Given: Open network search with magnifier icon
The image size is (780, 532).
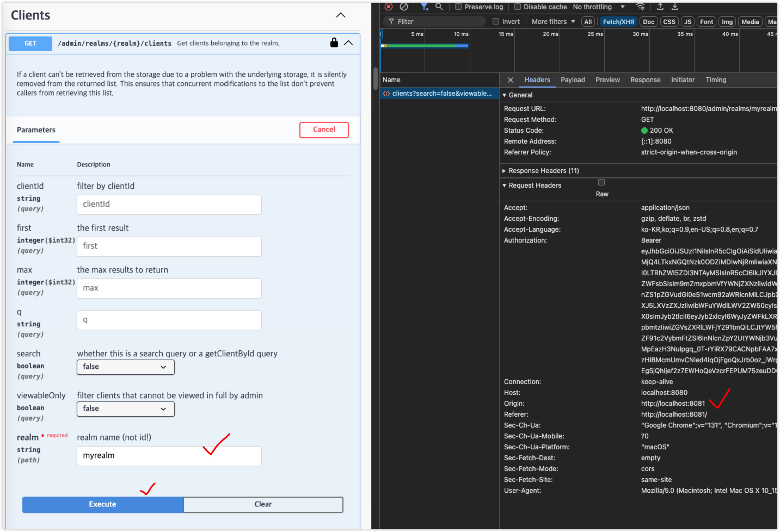Looking at the screenshot, I should pyautogui.click(x=439, y=7).
